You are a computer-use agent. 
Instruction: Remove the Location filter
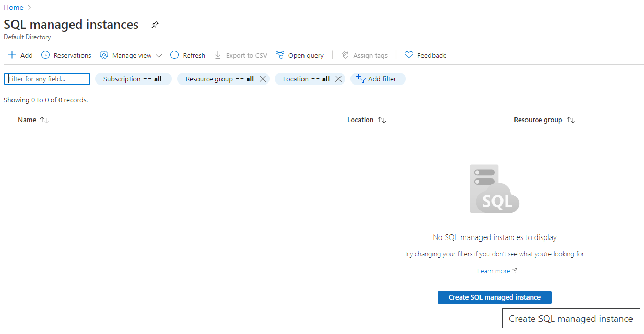pos(338,79)
